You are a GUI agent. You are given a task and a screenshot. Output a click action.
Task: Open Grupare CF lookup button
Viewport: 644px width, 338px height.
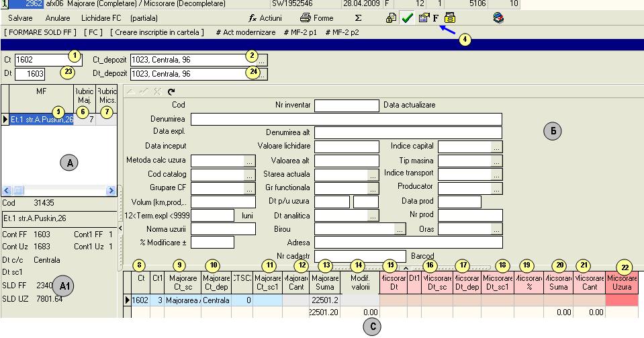pyautogui.click(x=249, y=189)
